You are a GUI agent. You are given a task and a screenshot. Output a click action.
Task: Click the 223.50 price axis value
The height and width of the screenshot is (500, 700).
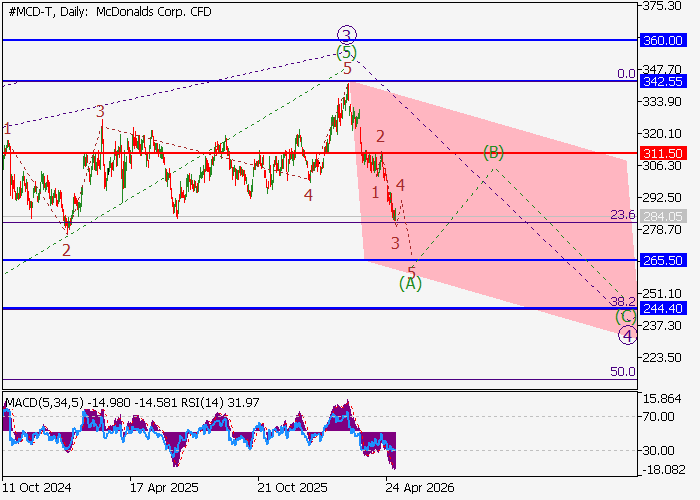[662, 358]
